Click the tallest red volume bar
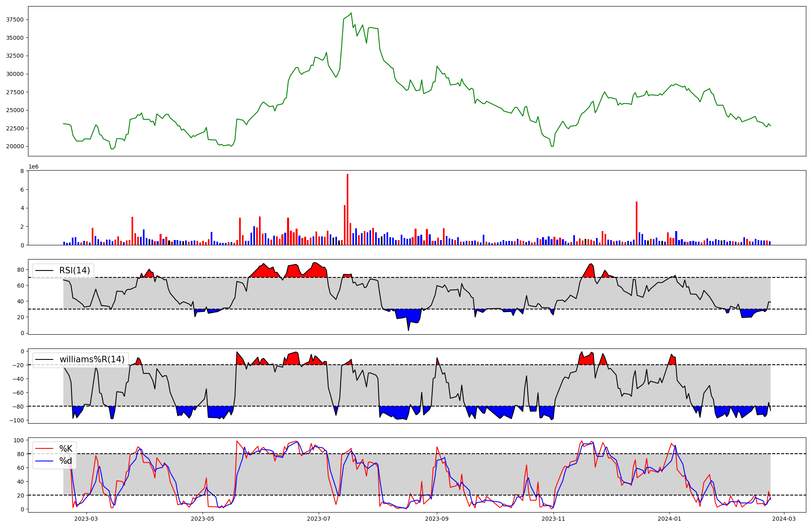Viewport: 812px width, 528px height. pyautogui.click(x=348, y=209)
